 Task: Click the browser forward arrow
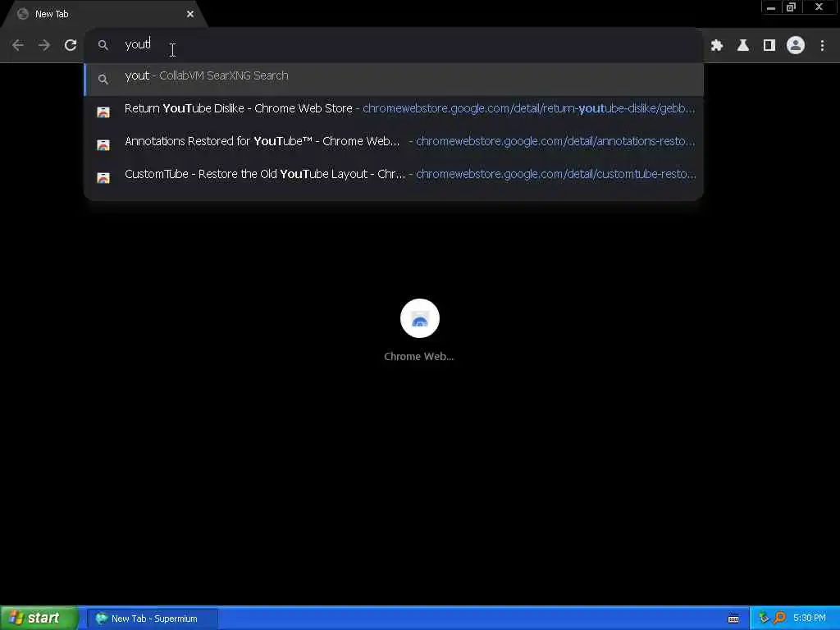(x=44, y=45)
